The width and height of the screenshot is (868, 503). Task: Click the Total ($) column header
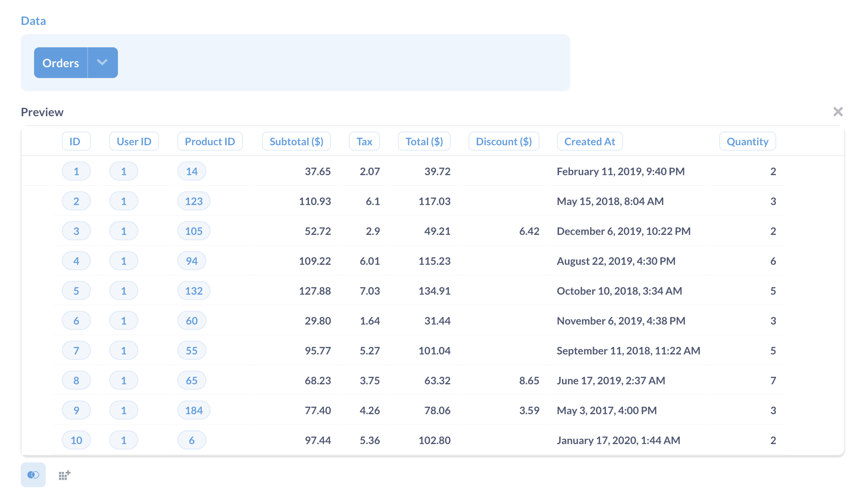point(424,142)
